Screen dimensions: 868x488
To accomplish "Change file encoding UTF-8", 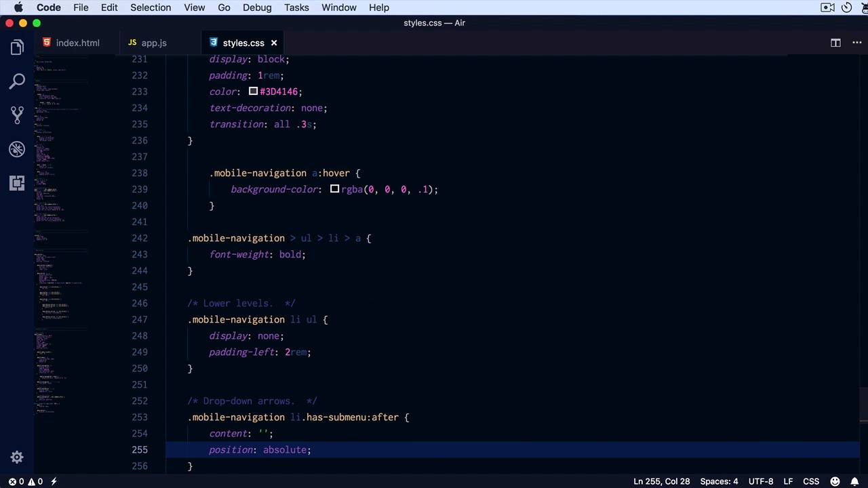I will pyautogui.click(x=761, y=481).
